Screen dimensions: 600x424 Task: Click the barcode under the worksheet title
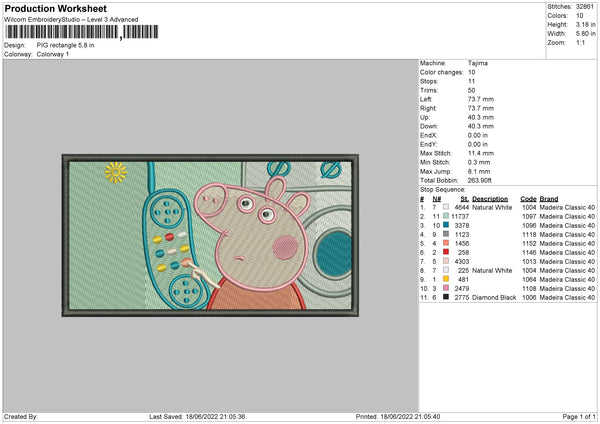81,32
